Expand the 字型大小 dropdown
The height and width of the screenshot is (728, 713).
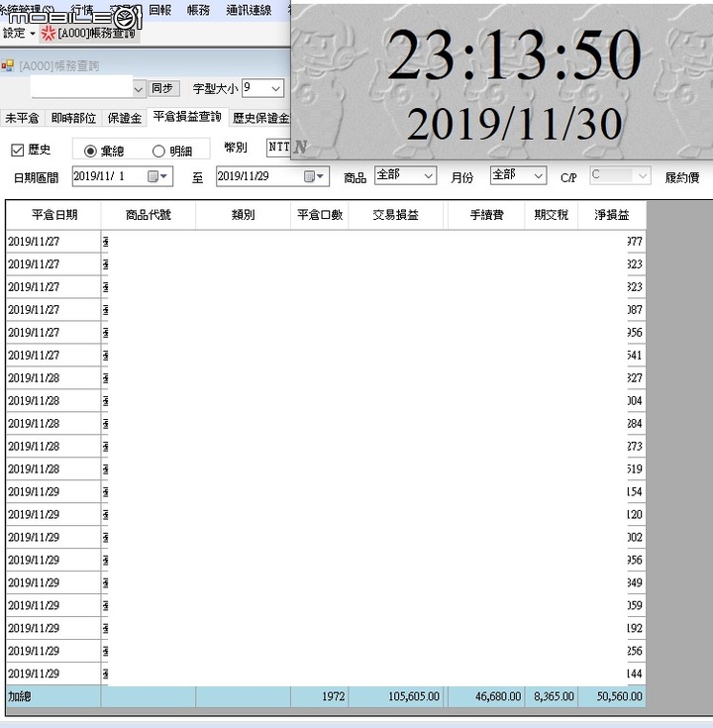point(275,88)
